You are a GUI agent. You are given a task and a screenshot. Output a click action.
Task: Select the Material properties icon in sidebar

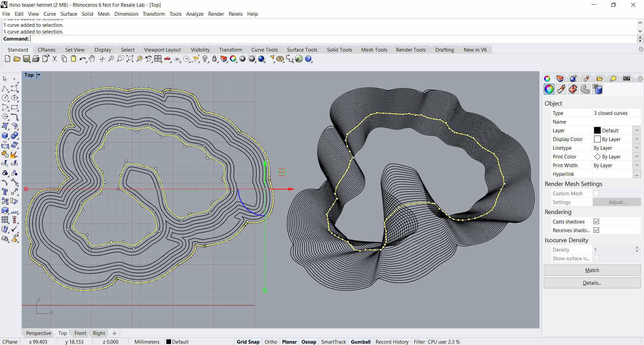(x=561, y=89)
